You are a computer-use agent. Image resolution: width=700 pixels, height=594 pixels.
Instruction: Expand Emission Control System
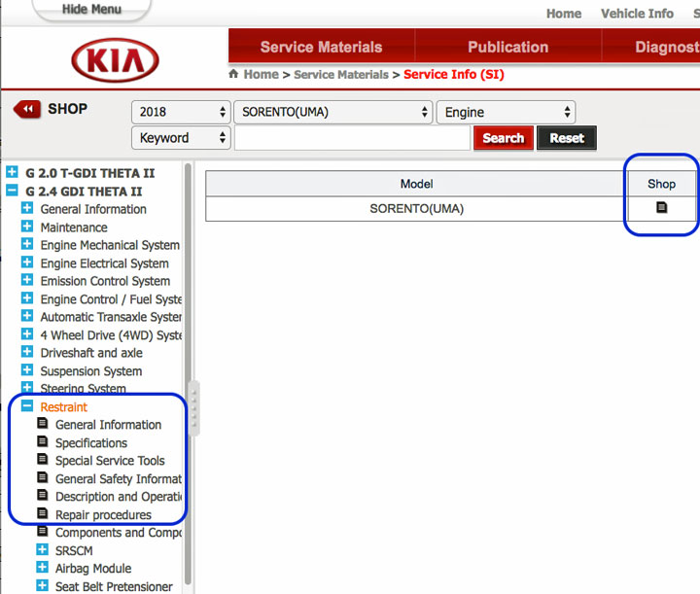(27, 280)
